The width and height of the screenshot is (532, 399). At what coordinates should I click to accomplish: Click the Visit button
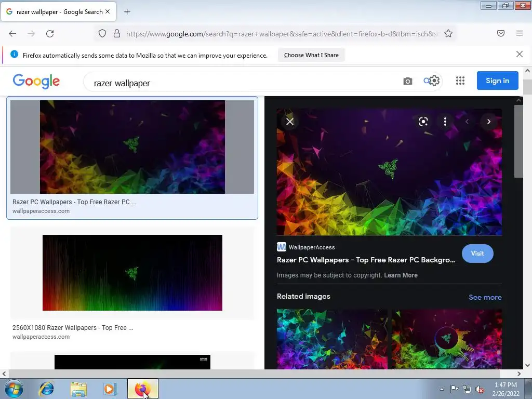click(x=477, y=254)
